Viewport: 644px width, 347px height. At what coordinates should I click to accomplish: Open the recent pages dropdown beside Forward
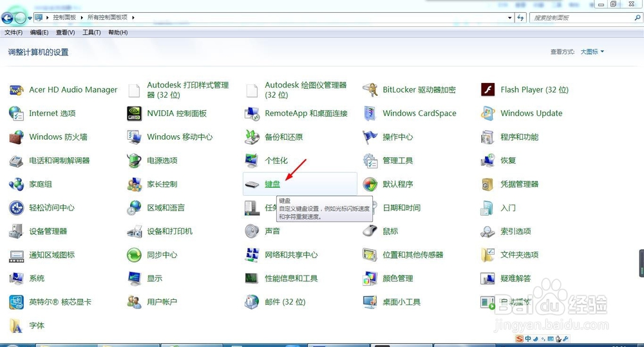(30, 18)
